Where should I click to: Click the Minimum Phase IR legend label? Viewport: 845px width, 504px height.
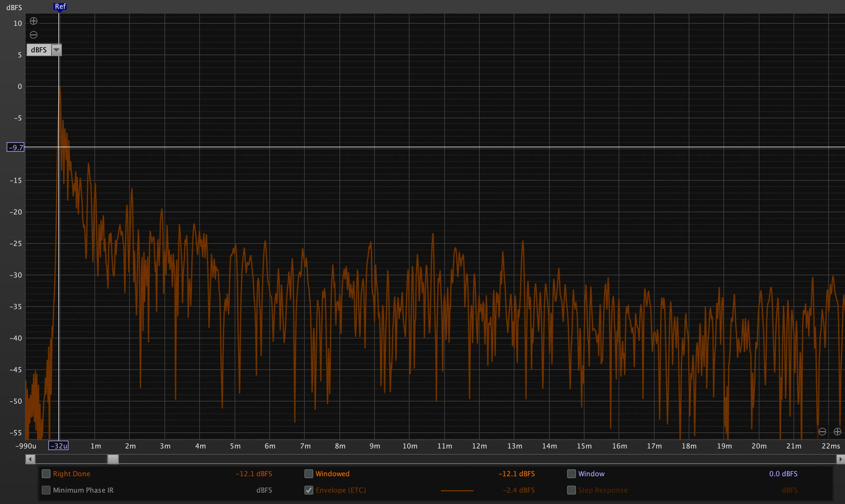pyautogui.click(x=83, y=490)
